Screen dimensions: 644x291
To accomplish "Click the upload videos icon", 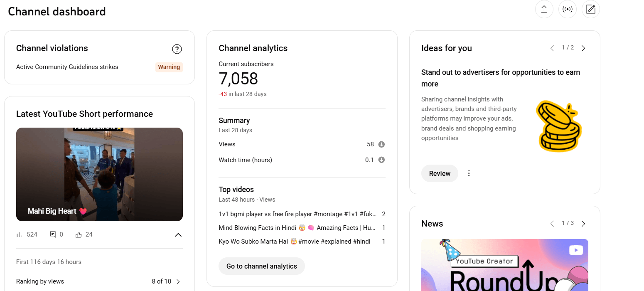I will pyautogui.click(x=544, y=9).
